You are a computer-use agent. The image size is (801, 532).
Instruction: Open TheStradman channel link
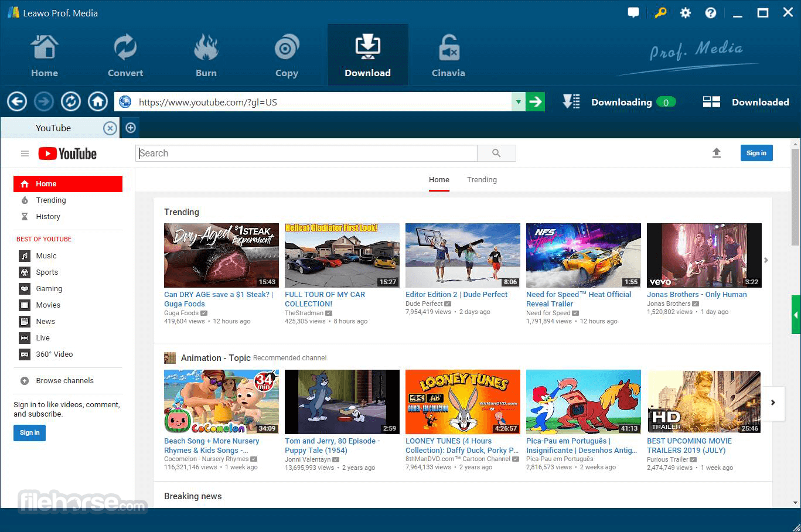click(304, 313)
